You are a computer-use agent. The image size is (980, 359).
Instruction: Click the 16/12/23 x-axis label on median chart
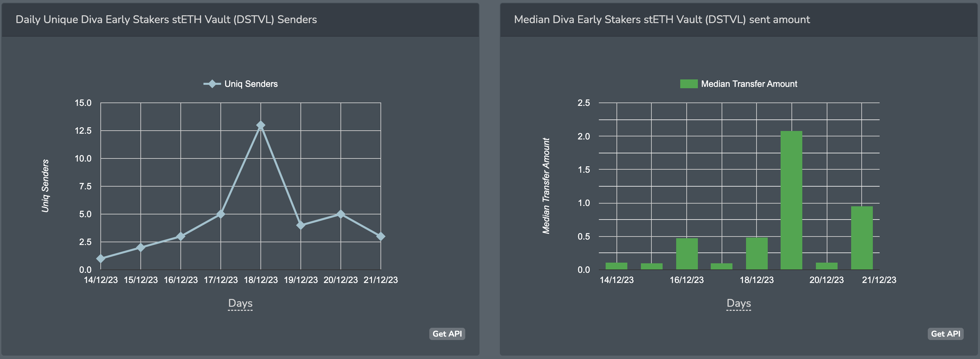(x=687, y=280)
